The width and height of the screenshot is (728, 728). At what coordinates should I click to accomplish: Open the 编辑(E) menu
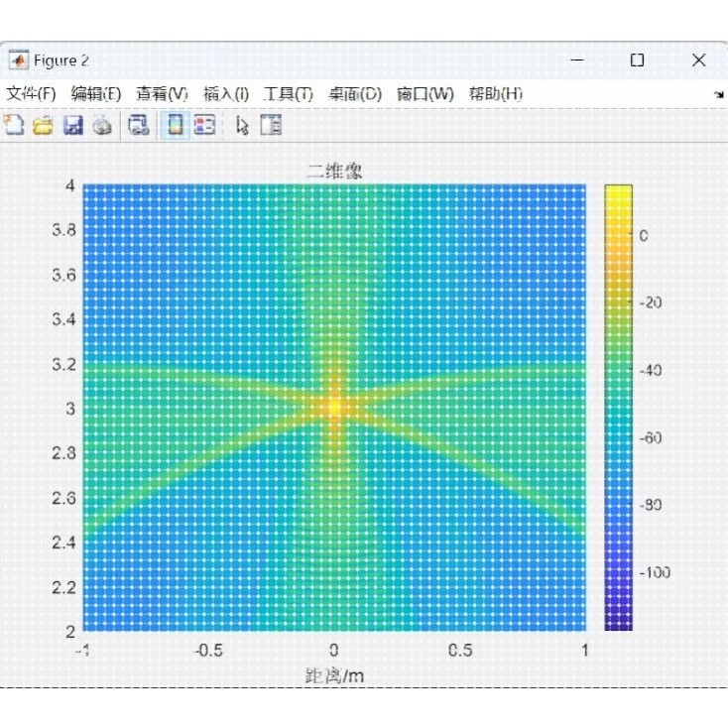coord(96,94)
